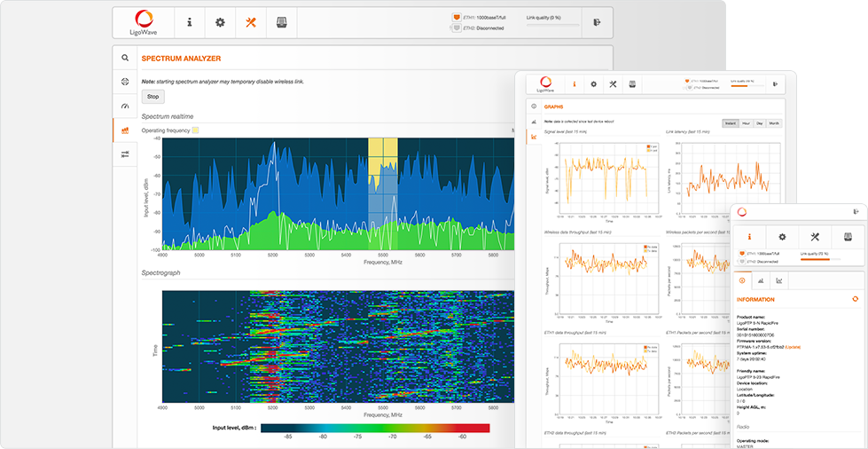The width and height of the screenshot is (868, 449).
Task: Open Statistics bar-chart sidebar icon, tablet window
Action: 534,121
